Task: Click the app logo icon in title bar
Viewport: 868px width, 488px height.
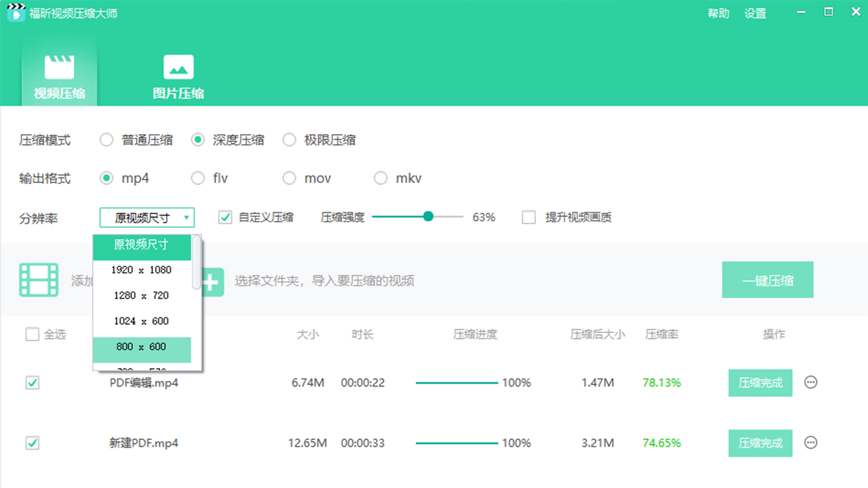Action: [x=16, y=13]
